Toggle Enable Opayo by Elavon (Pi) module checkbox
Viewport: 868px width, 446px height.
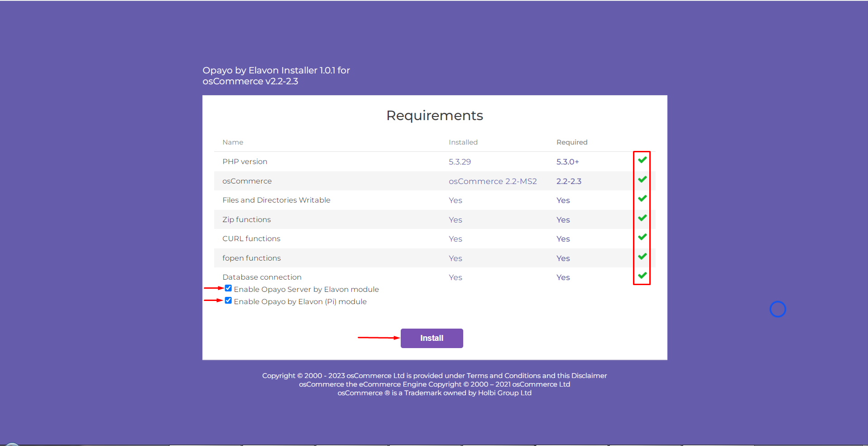point(228,301)
